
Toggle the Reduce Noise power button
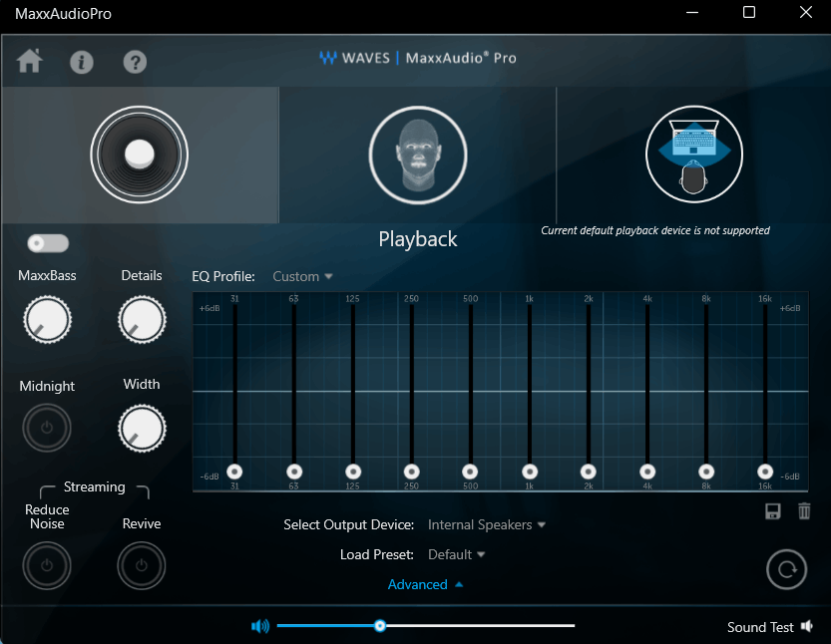(47, 565)
